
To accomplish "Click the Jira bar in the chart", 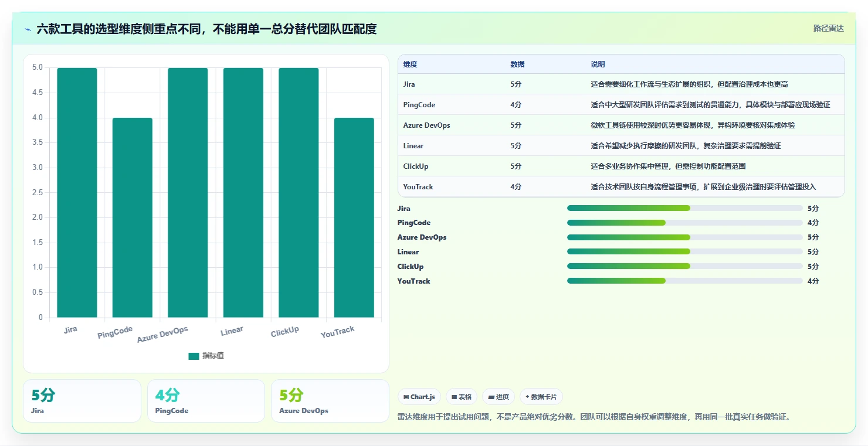I will [77, 192].
